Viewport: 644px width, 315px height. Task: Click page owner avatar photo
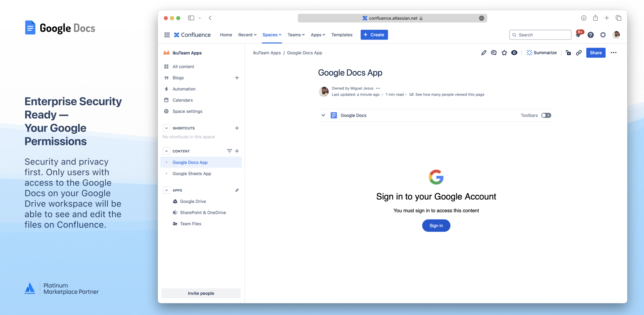(x=324, y=91)
